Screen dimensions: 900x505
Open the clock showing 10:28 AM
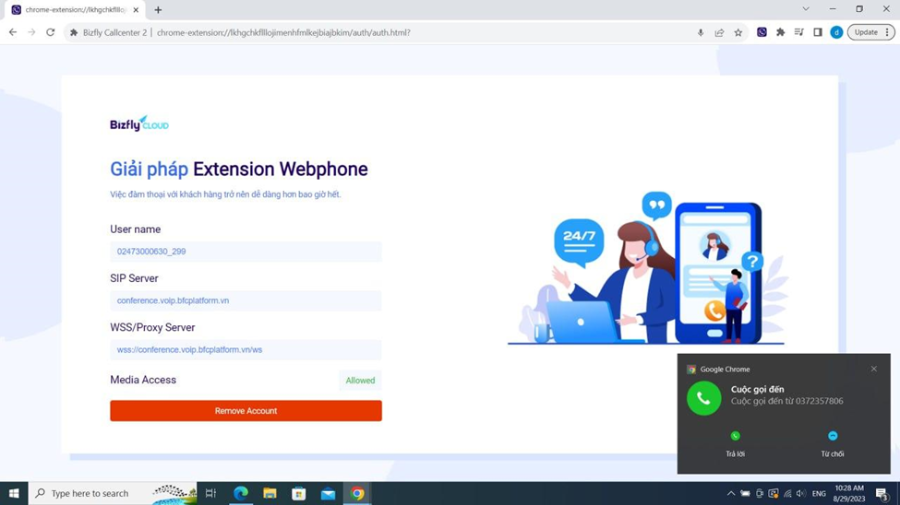(849, 494)
